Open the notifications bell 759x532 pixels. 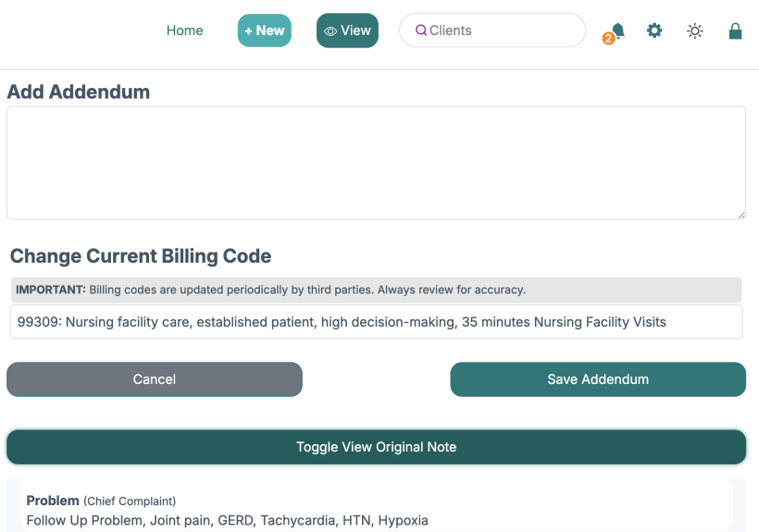point(618,30)
